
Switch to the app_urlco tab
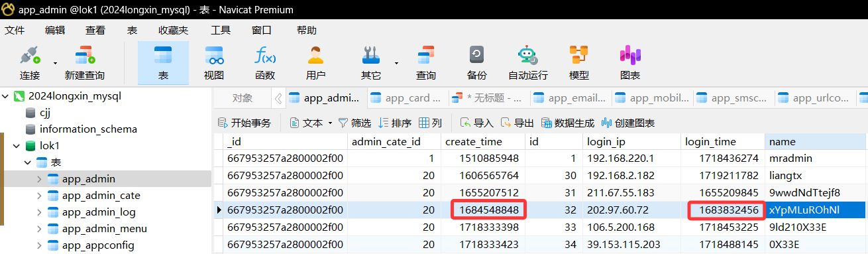tap(816, 98)
